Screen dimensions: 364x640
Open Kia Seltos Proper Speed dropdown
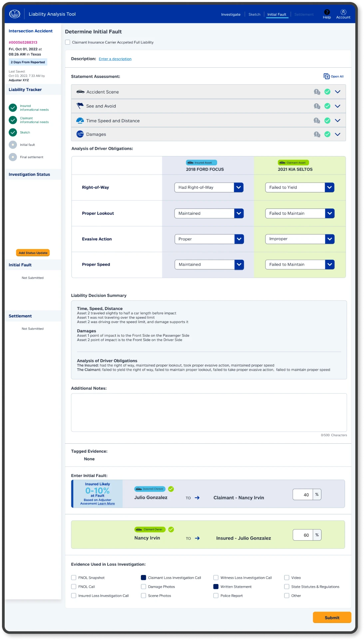300,265
